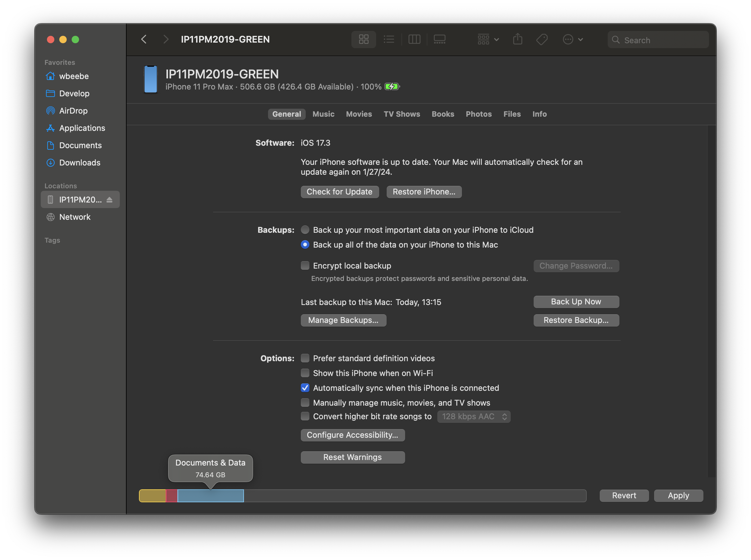This screenshot has height=560, width=751.
Task: Click the vertical scrollbar at right
Action: tap(711, 301)
